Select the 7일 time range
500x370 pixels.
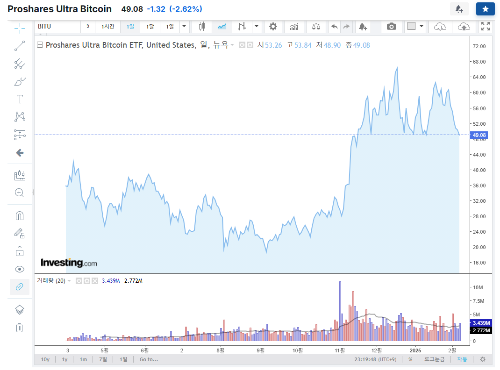click(x=103, y=359)
